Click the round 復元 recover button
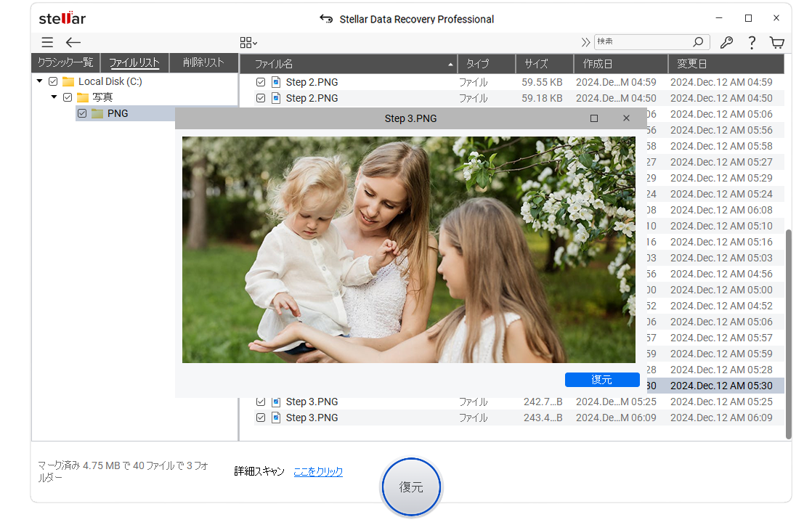This screenshot has width=812, height=525. coord(411,487)
